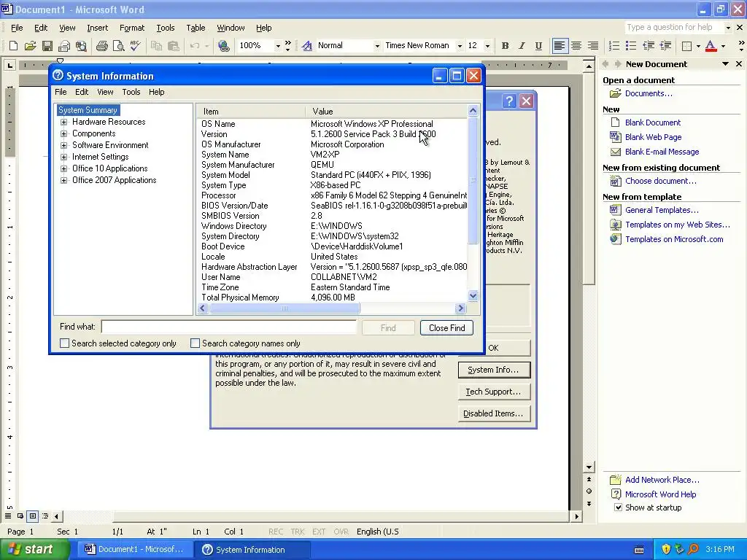Open Word's Table menu
Image resolution: width=747 pixels, height=560 pixels.
(x=196, y=28)
